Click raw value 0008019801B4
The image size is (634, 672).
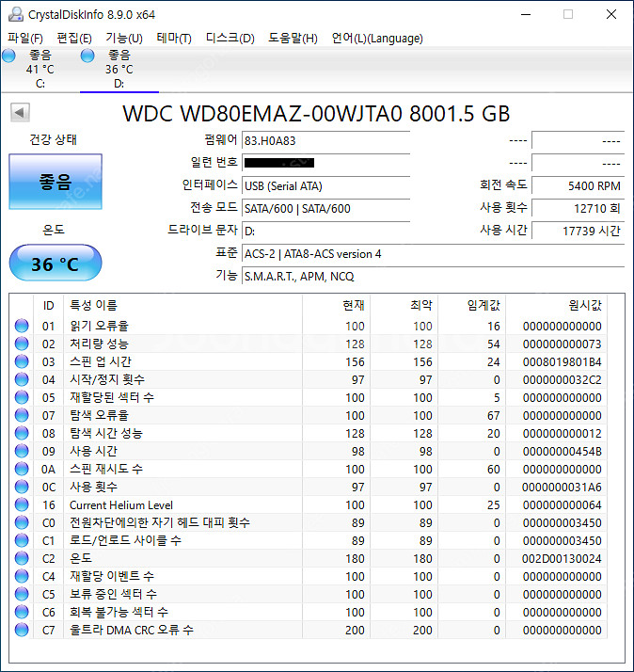coord(562,362)
